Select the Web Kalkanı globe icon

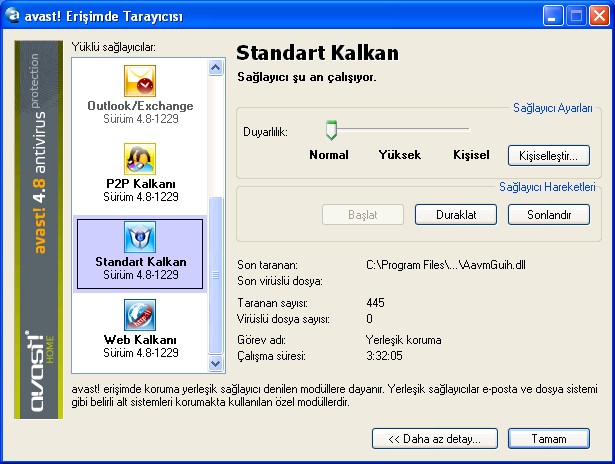coord(140,315)
